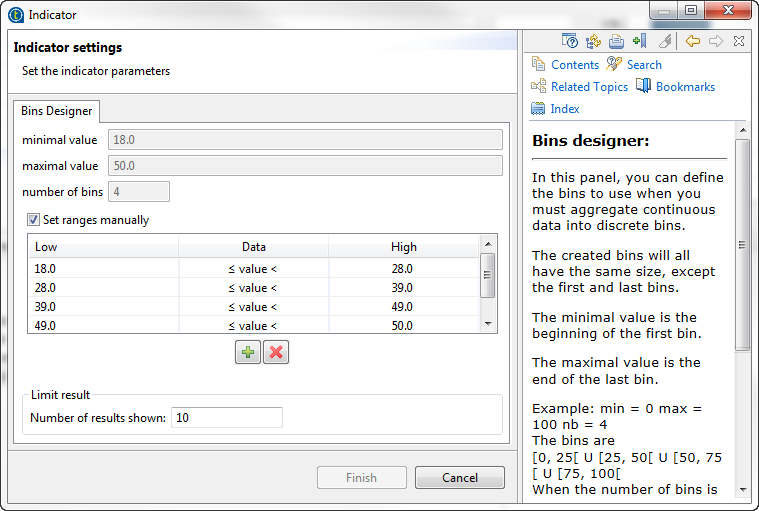
Task: Click the show in table of contents icon
Action: pyautogui.click(x=593, y=41)
